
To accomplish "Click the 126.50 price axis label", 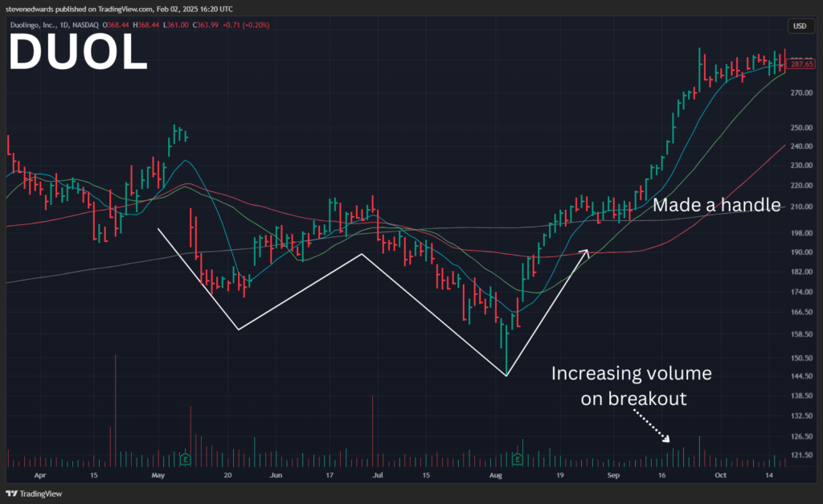I will point(801,436).
